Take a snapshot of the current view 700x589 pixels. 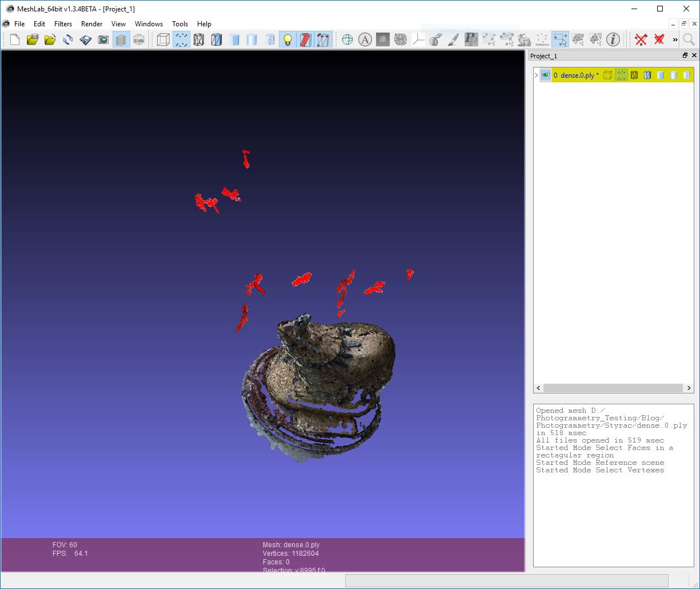coord(103,39)
